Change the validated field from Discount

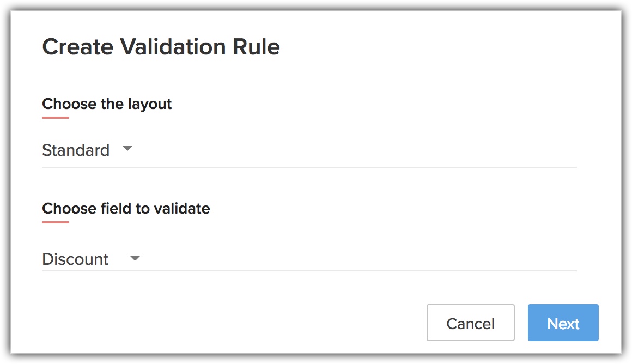click(x=135, y=257)
